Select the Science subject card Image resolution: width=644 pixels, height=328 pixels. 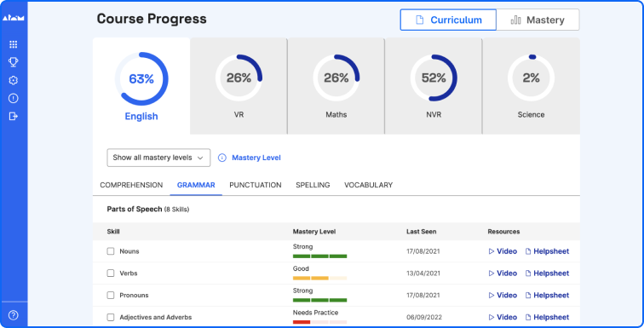531,86
